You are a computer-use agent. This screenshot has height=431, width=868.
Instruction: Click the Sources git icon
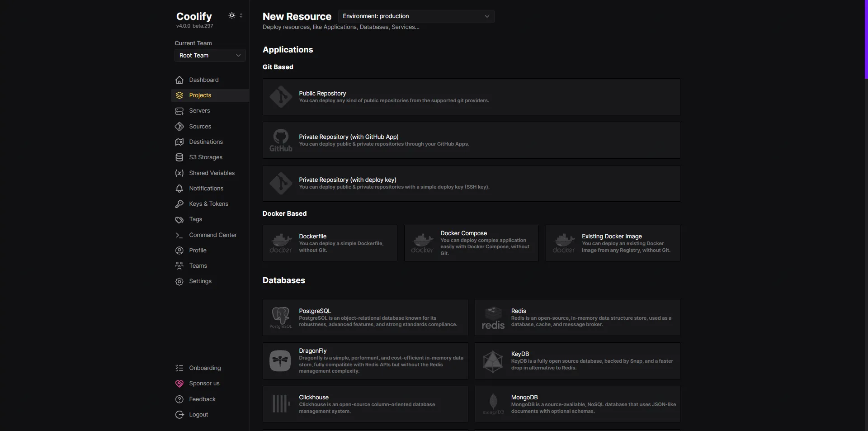[x=179, y=127]
